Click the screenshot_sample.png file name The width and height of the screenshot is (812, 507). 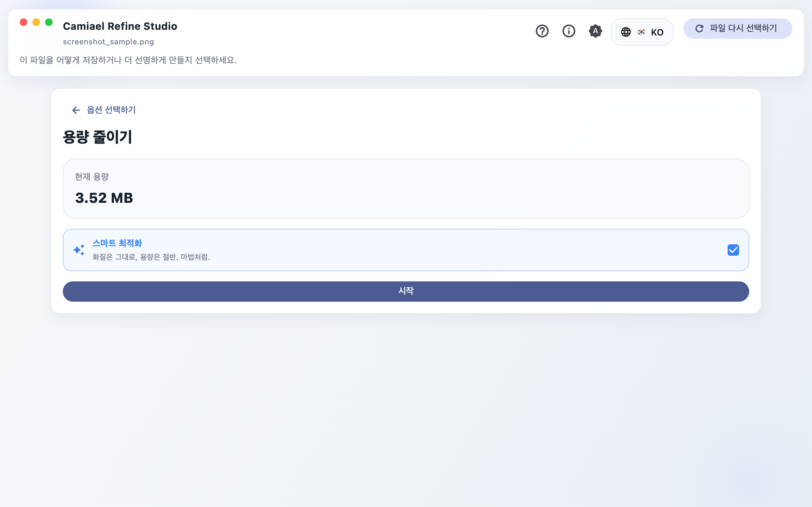pyautogui.click(x=108, y=42)
